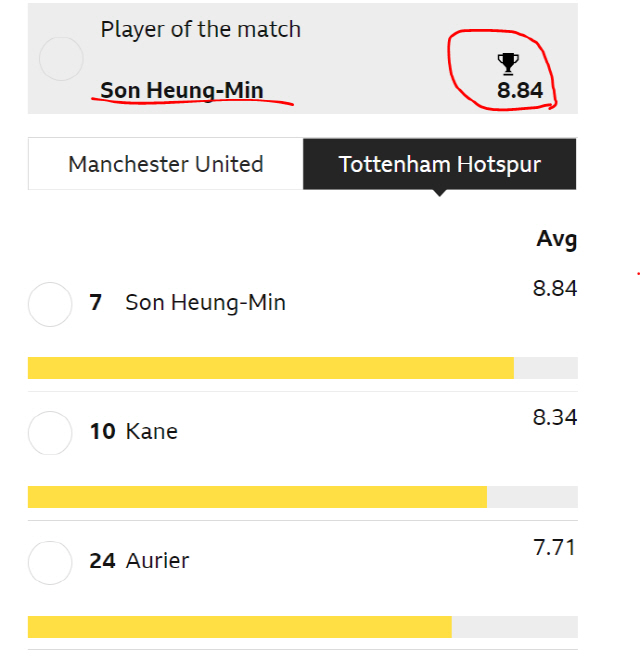The height and width of the screenshot is (656, 640).
Task: Click the trophy icon above 8.84
Action: click(x=508, y=64)
